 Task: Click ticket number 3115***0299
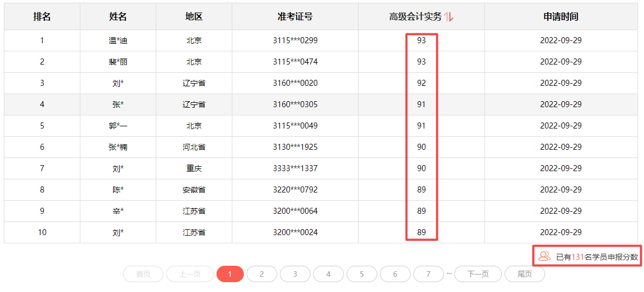tap(295, 40)
